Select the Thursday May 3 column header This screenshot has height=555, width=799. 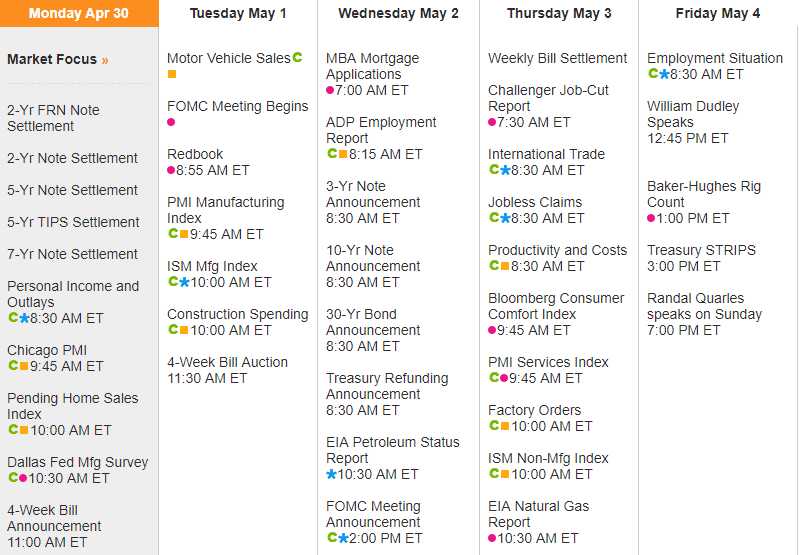click(559, 14)
